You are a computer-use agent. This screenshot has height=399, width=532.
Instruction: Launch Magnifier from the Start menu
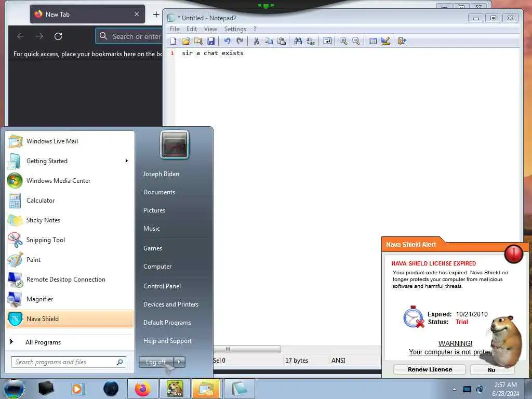coord(70,299)
